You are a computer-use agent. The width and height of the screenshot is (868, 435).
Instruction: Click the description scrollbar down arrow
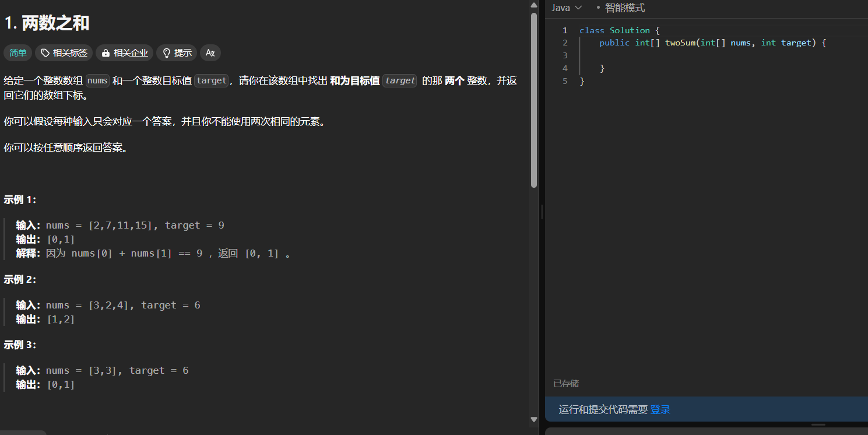coord(533,419)
